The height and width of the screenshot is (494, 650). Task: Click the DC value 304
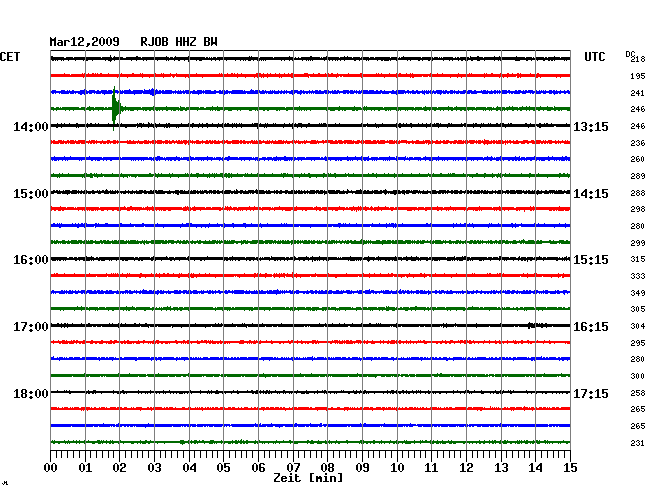(x=638, y=326)
